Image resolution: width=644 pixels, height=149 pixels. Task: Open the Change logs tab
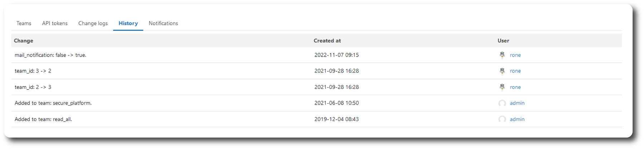93,23
